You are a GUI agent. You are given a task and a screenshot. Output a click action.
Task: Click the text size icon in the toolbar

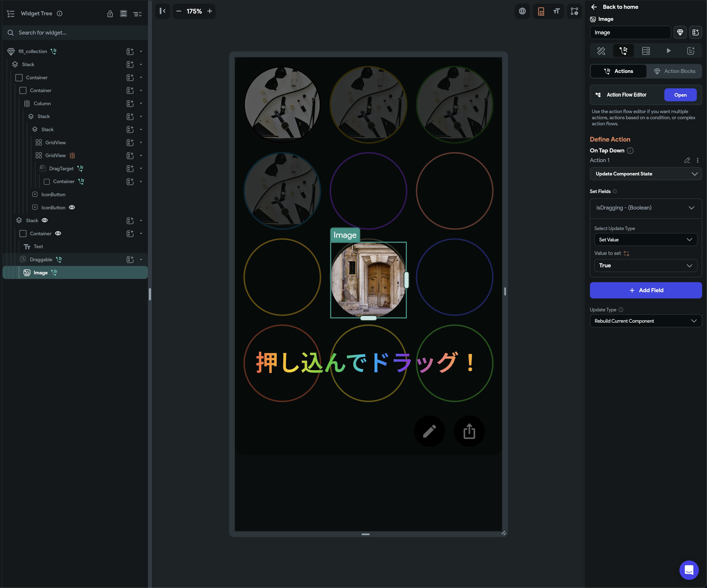coord(557,11)
